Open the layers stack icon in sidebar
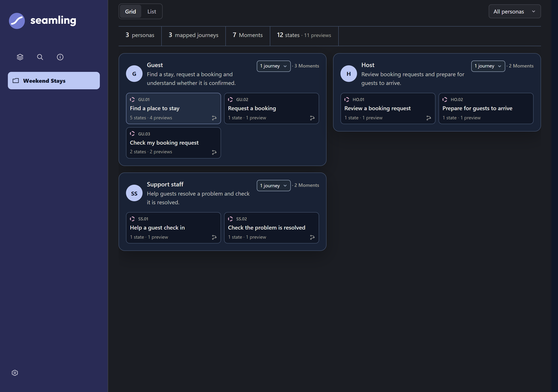Image resolution: width=558 pixels, height=392 pixels. pyautogui.click(x=20, y=57)
